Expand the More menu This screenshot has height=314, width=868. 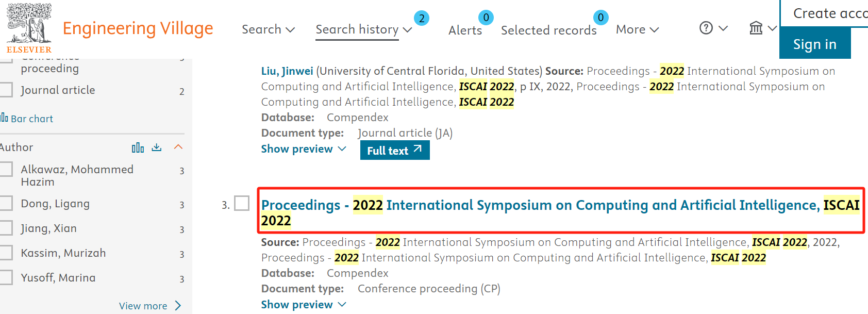coord(637,29)
